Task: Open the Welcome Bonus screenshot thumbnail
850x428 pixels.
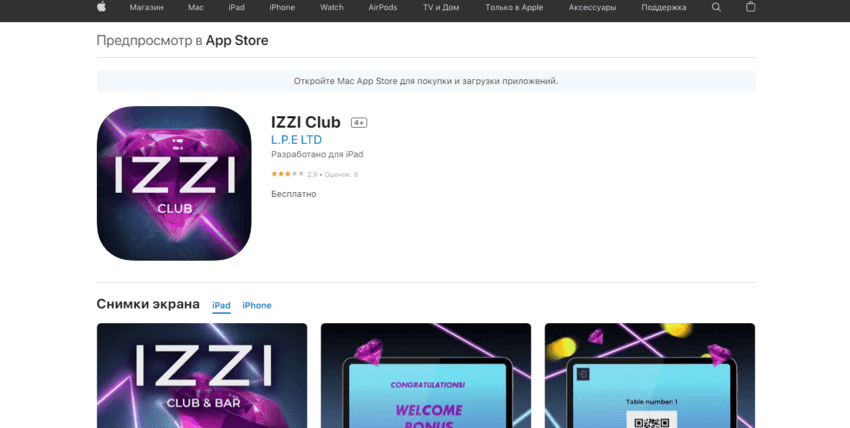Action: [x=426, y=375]
